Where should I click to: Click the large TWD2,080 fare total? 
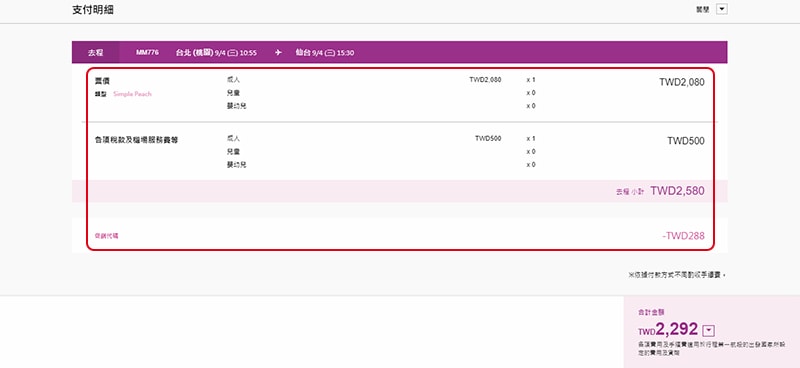682,82
